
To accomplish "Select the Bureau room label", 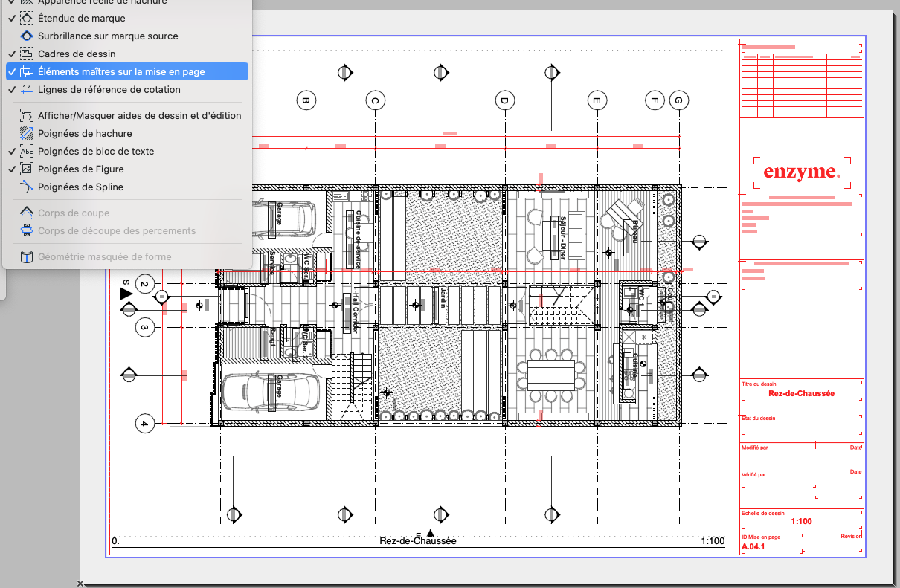I will click(x=636, y=231).
